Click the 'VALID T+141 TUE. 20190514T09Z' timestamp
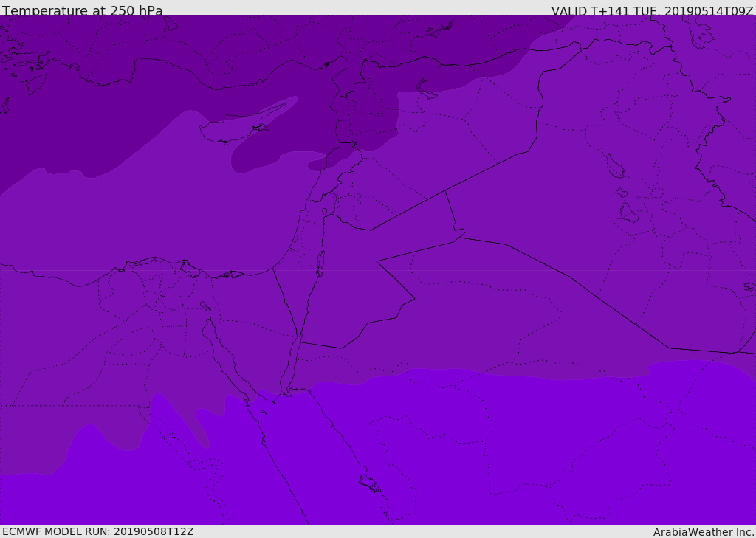 [x=653, y=10]
